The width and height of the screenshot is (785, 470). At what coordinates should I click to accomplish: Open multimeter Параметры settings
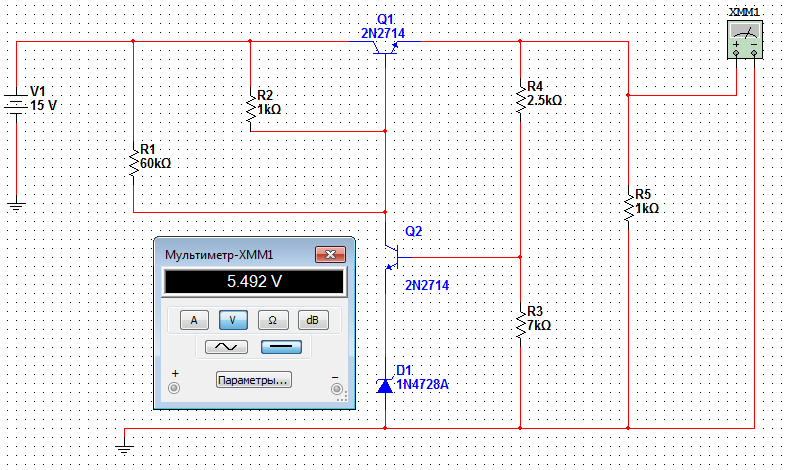coord(254,380)
